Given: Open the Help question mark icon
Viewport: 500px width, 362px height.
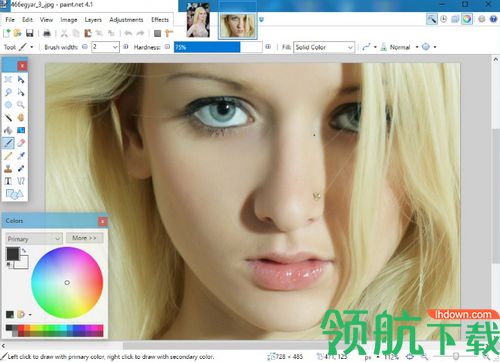Looking at the screenshot, I should 493,19.
